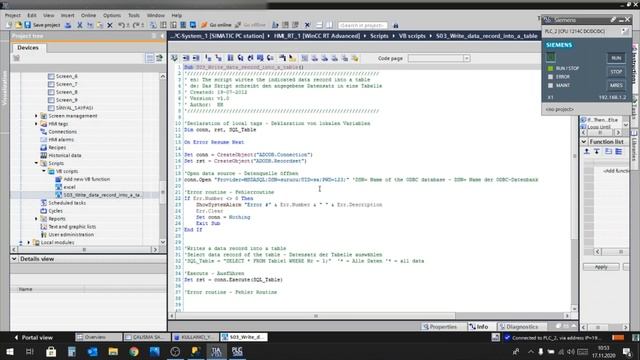Image resolution: width=640 pixels, height=360 pixels.
Task: Click the PLCSIM taskbar icon
Action: pyautogui.click(x=237, y=351)
